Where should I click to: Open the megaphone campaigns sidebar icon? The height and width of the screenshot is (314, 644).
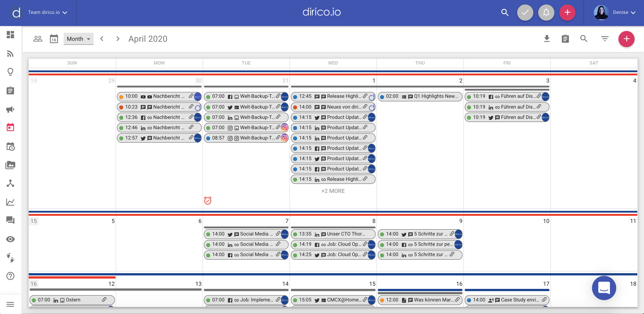pyautogui.click(x=10, y=109)
